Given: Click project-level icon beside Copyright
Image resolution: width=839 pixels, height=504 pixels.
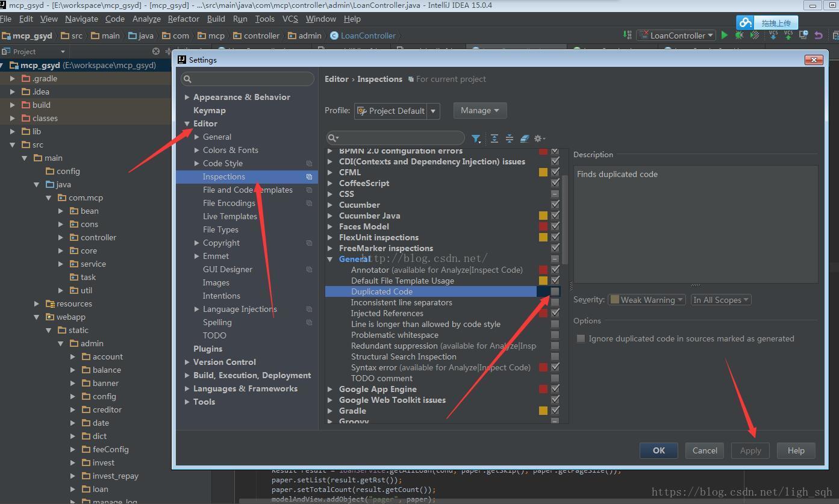Looking at the screenshot, I should pos(309,243).
